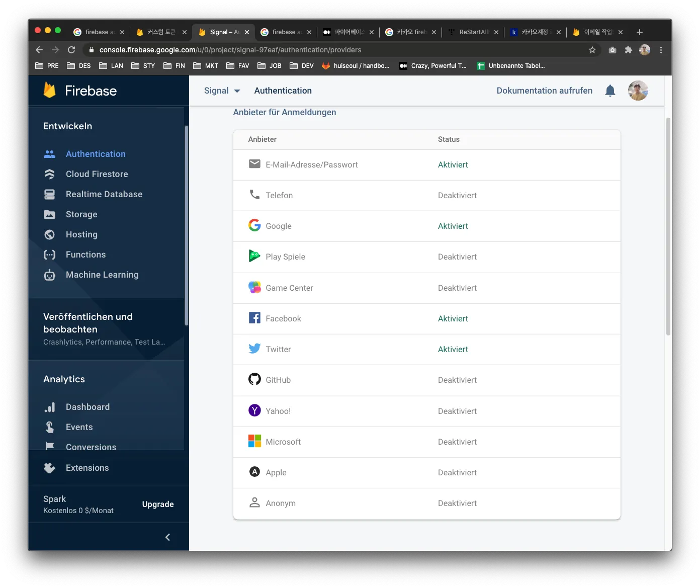The image size is (700, 588).
Task: Open the Firebase account avatar
Action: coord(638,91)
